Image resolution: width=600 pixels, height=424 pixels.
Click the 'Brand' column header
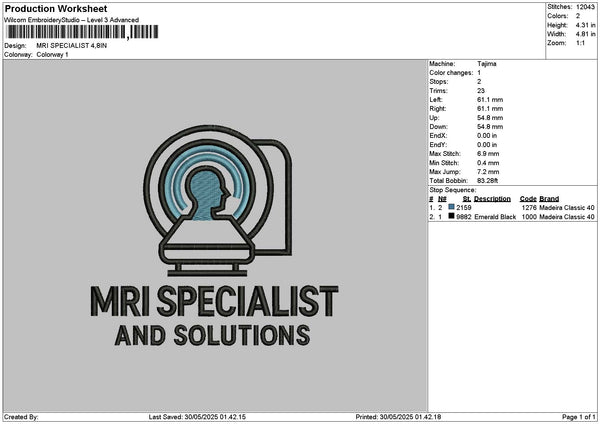click(549, 199)
